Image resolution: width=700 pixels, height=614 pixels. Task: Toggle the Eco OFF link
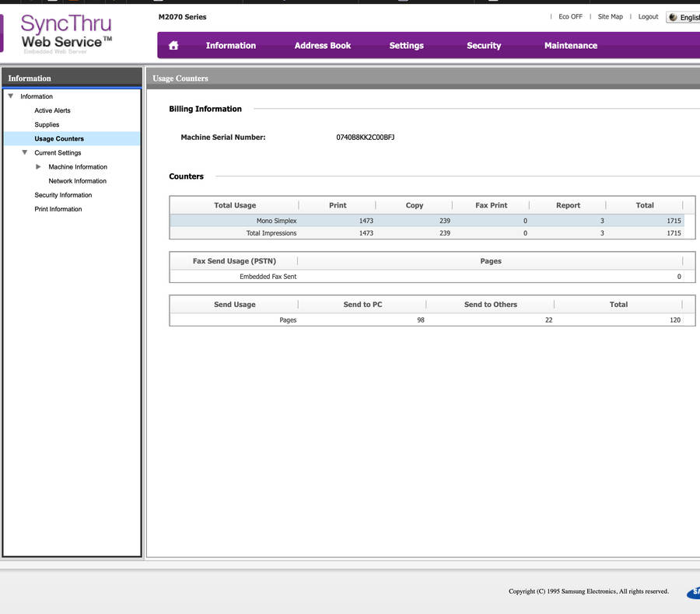click(570, 17)
